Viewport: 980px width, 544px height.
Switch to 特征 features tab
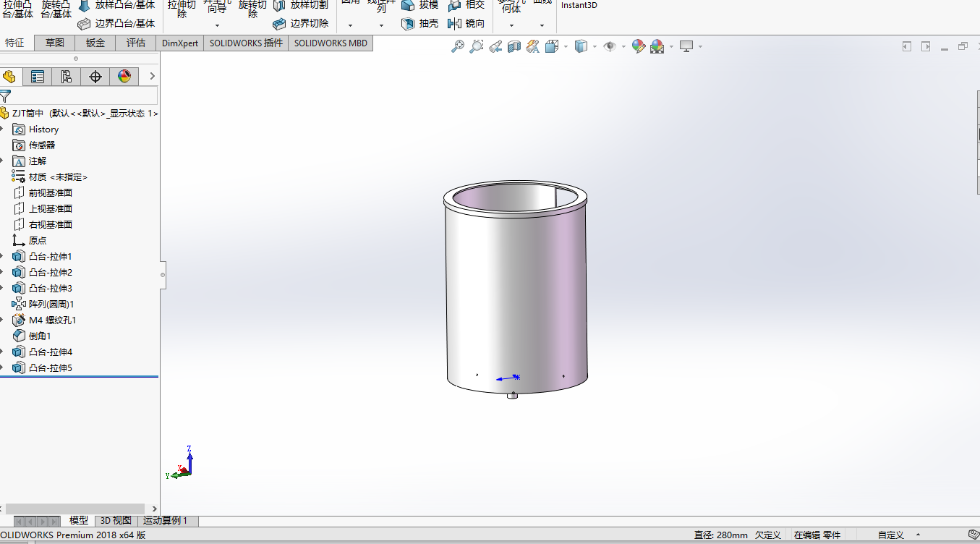(14, 43)
